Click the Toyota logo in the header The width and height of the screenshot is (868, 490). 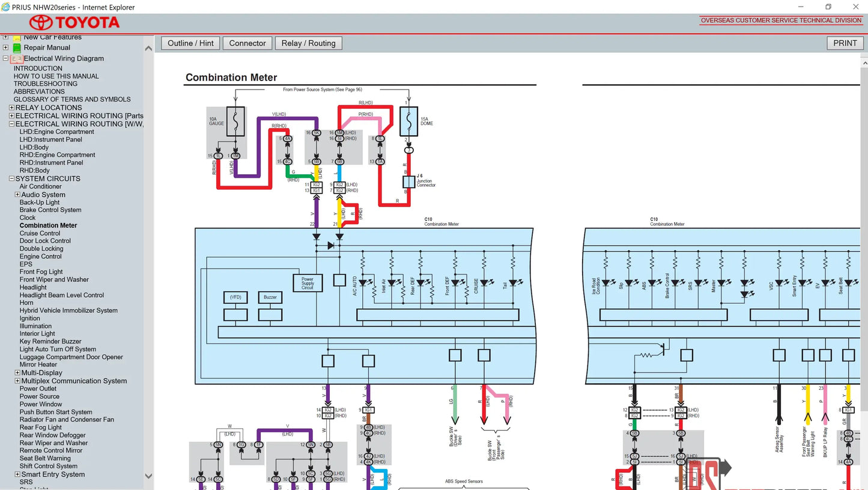74,23
